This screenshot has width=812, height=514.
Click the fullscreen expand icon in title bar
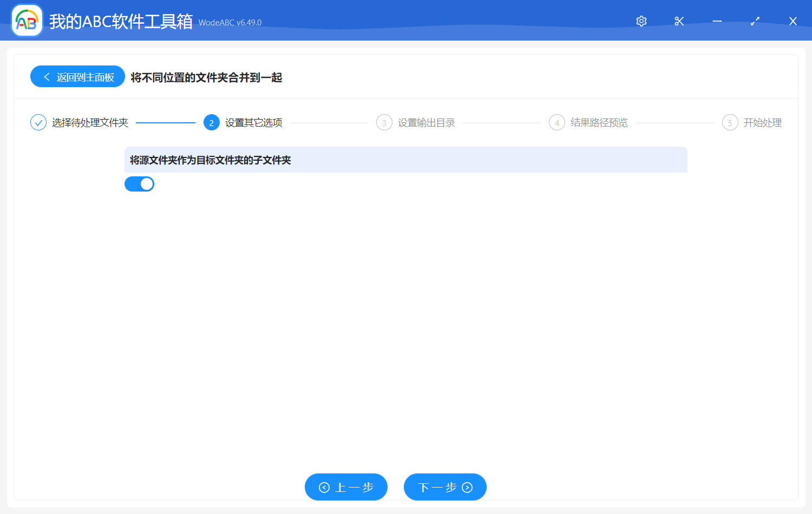pyautogui.click(x=755, y=21)
